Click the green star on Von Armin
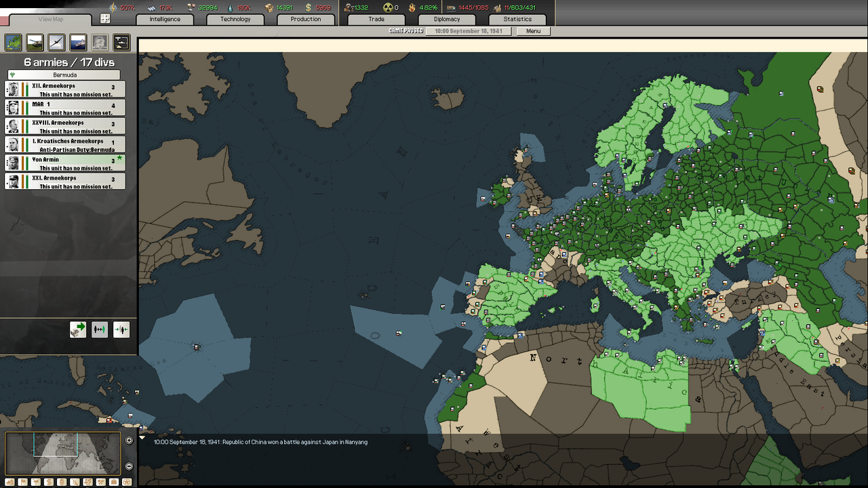This screenshot has height=488, width=868. pos(120,158)
